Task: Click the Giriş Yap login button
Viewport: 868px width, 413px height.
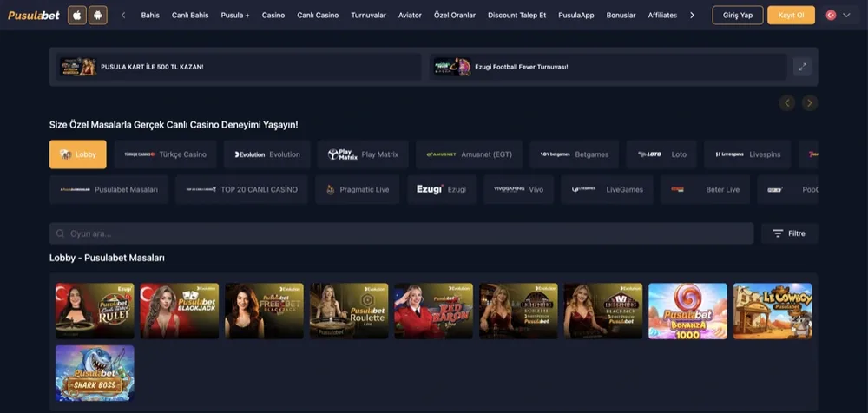Action: pos(737,15)
